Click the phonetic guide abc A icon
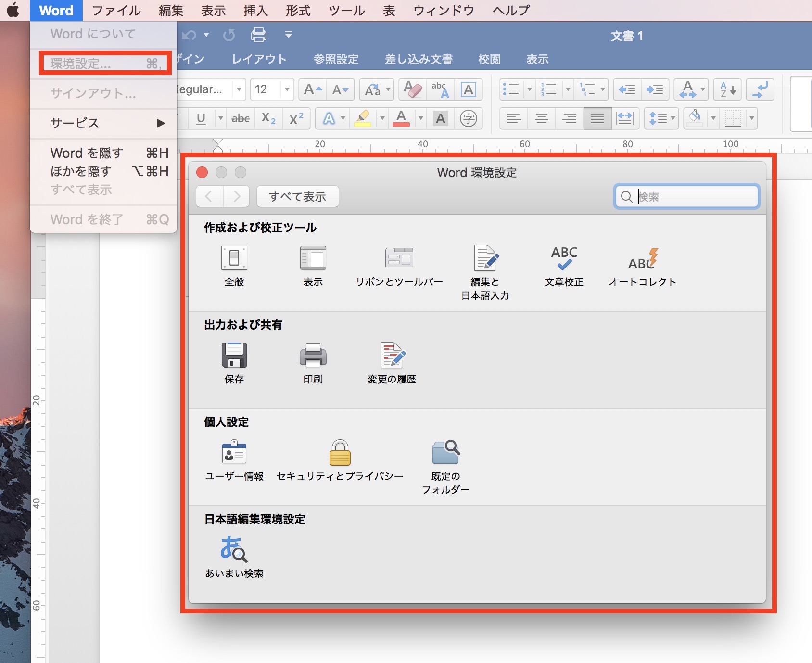The width and height of the screenshot is (812, 663). point(440,89)
